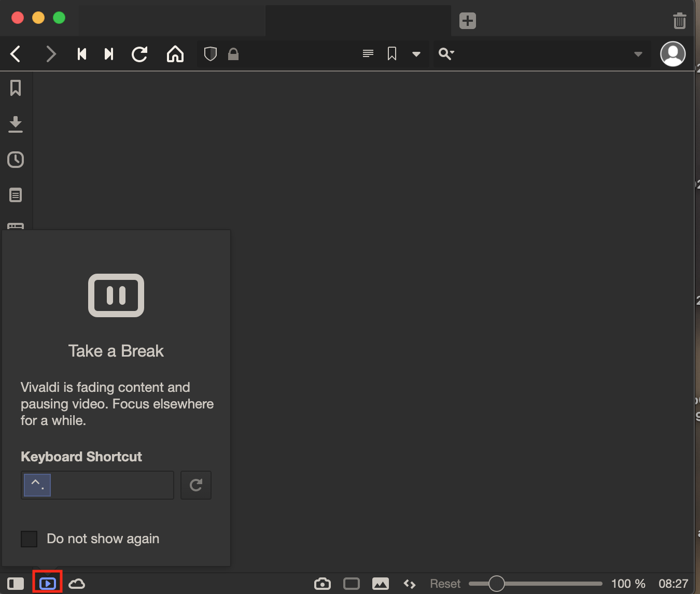Reset the Take a Break shortcut
The height and width of the screenshot is (594, 700).
[196, 485]
